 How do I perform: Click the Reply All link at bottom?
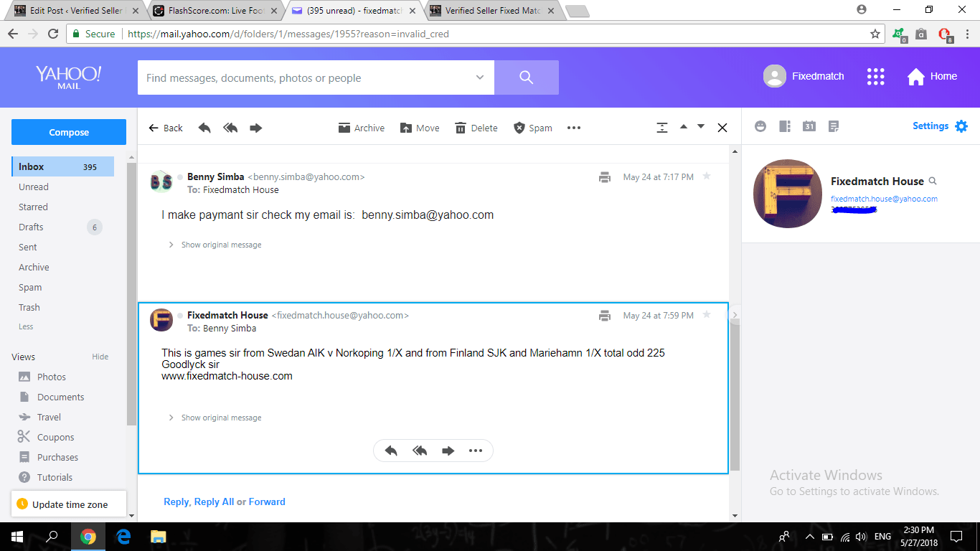[214, 501]
